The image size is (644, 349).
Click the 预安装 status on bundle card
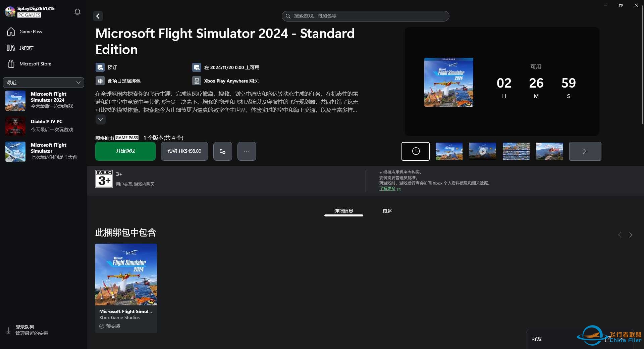point(110,326)
